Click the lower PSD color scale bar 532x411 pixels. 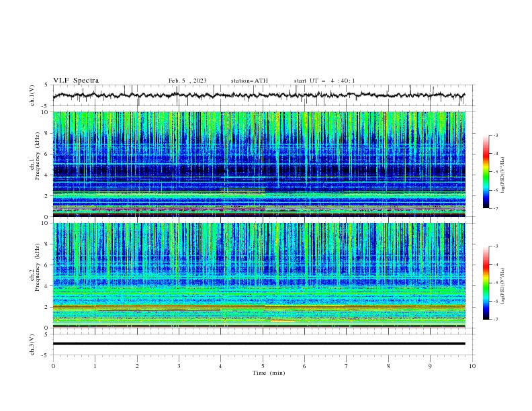click(486, 283)
